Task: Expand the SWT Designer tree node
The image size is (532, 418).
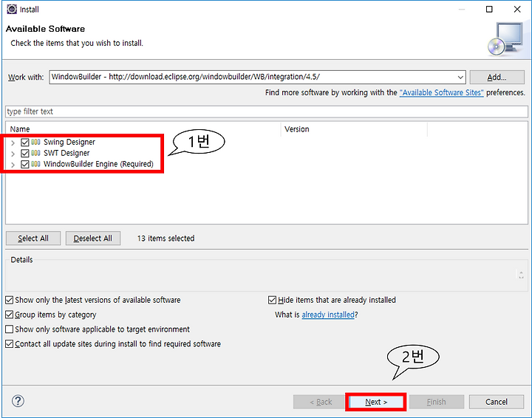Action: coord(13,154)
